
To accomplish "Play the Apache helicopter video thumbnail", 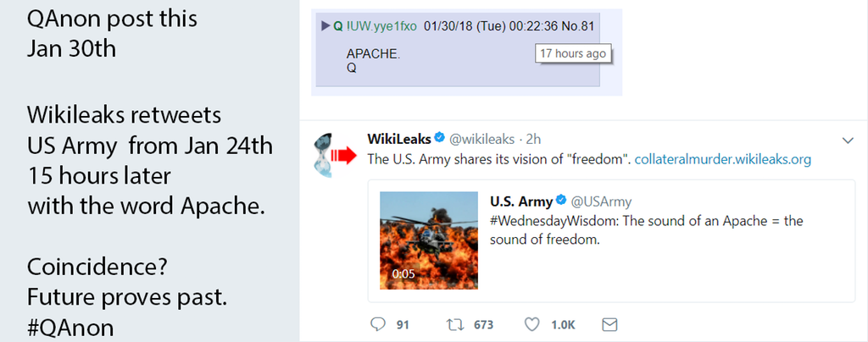I will [427, 238].
